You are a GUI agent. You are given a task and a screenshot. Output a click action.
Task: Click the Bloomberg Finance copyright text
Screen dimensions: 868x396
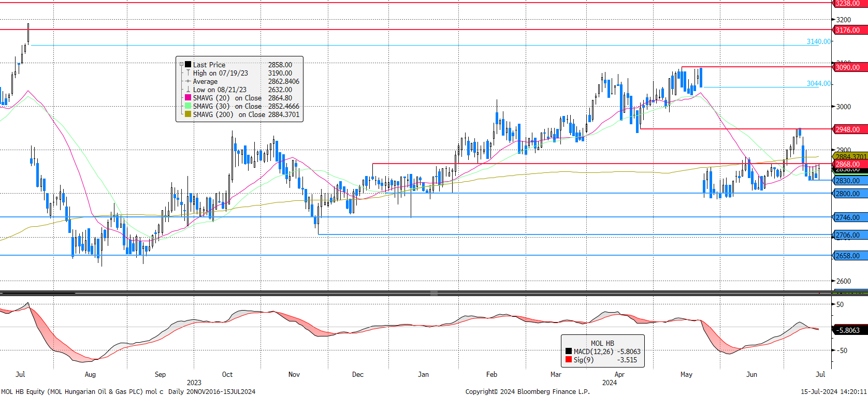(x=527, y=391)
